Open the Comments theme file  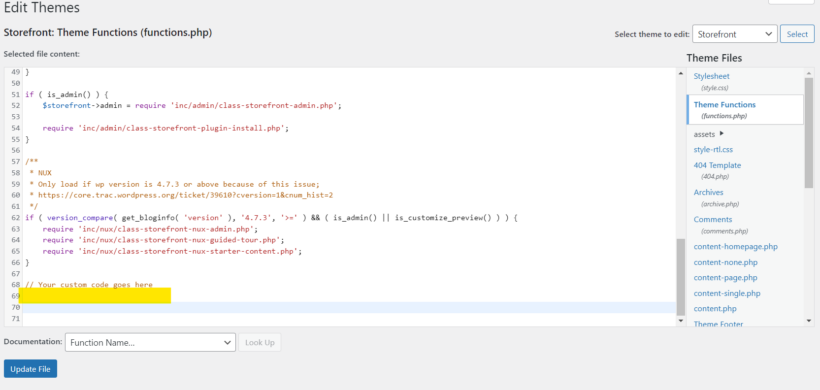pos(713,220)
